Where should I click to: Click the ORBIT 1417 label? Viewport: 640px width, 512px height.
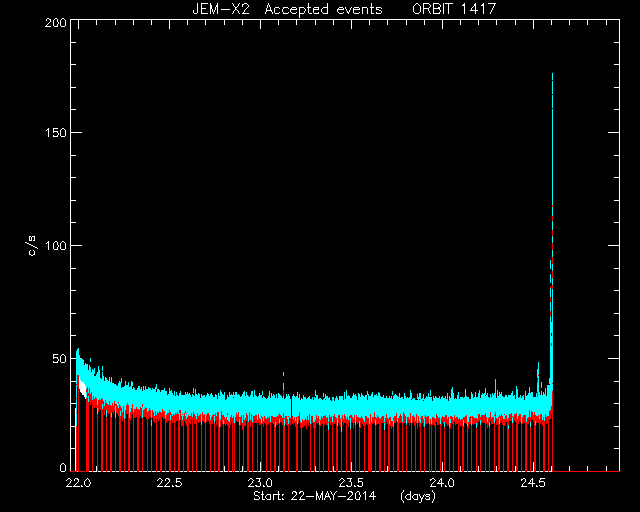click(454, 9)
